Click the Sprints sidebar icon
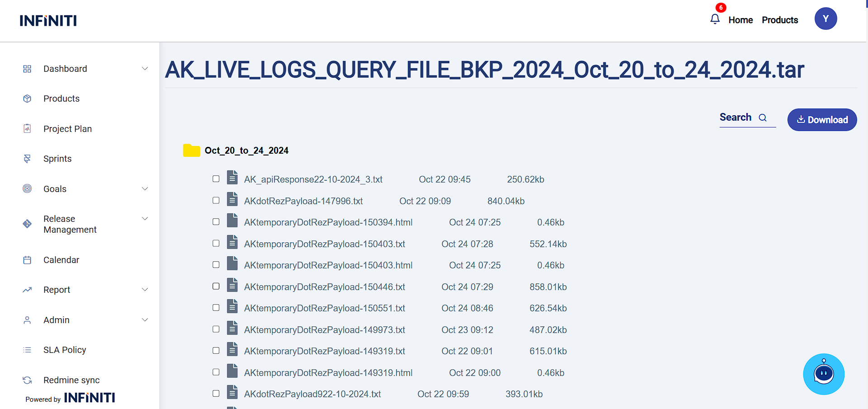868x409 pixels. pos(27,159)
